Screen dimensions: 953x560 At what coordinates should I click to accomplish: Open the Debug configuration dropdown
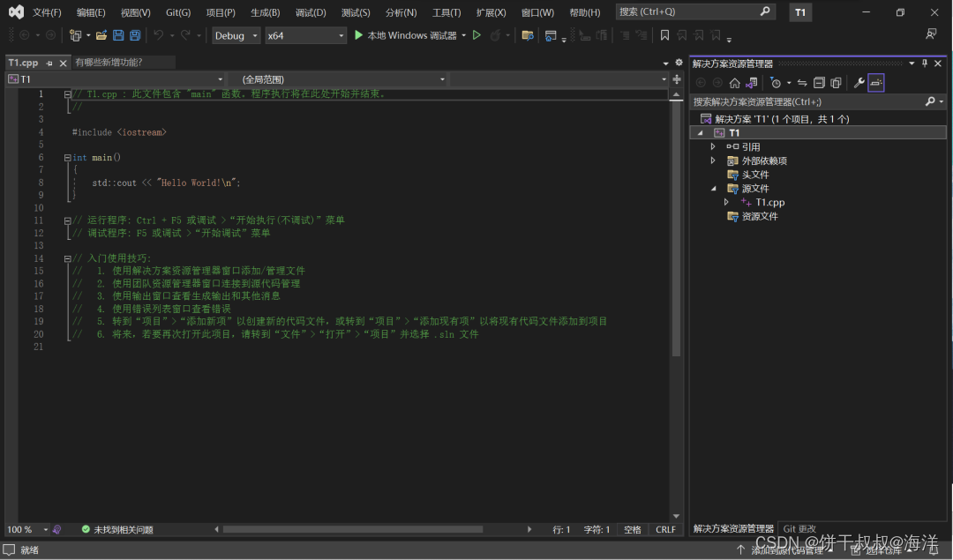coord(236,35)
